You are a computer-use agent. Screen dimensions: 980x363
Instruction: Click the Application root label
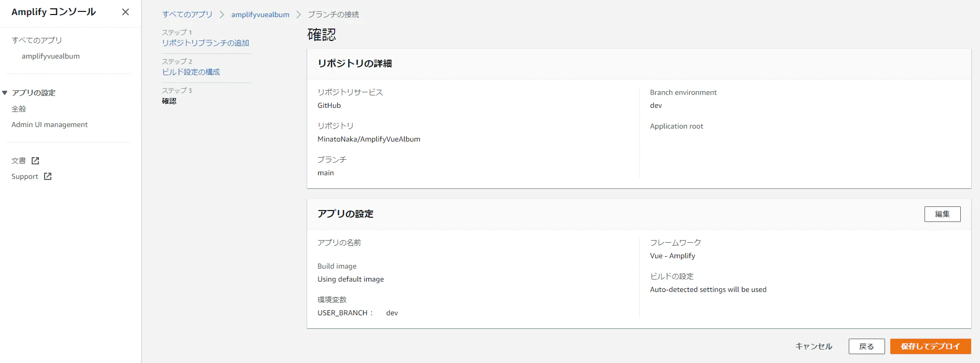677,126
